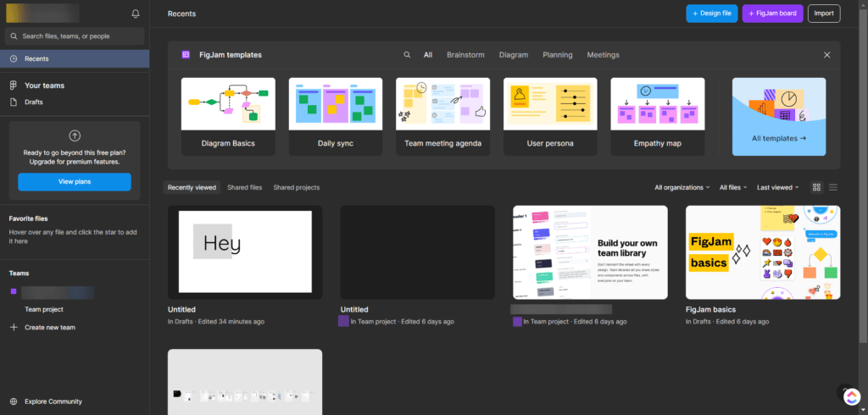Click the View plans button
868x415 pixels.
(x=75, y=181)
